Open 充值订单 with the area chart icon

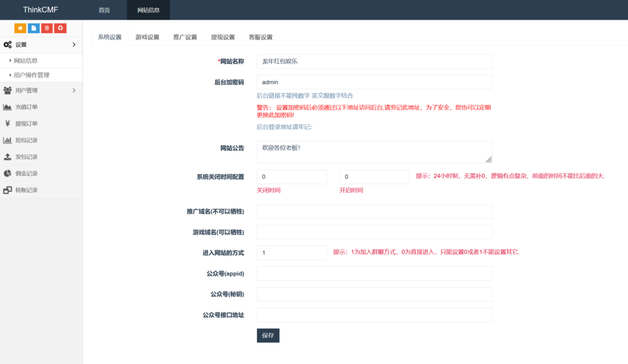click(26, 107)
